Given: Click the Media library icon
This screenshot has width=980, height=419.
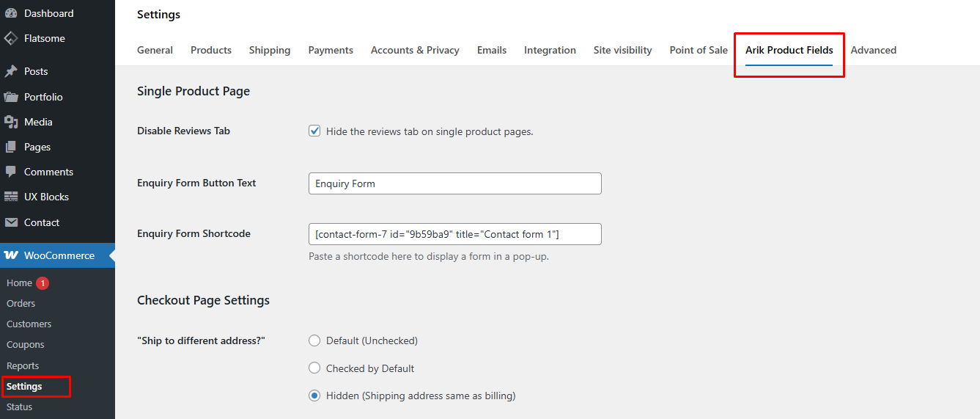Looking at the screenshot, I should coord(11,122).
